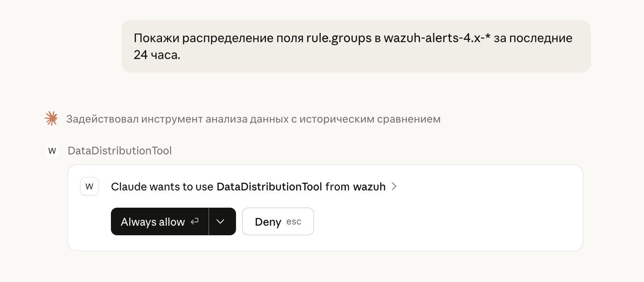
Task: Click the orange Claude starburst icon
Action: [51, 119]
